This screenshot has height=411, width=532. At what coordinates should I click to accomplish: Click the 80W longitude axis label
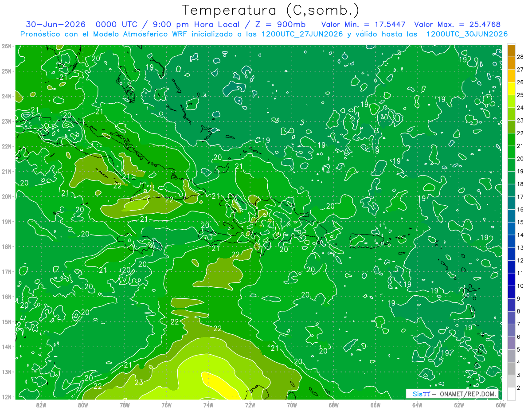coord(83,405)
